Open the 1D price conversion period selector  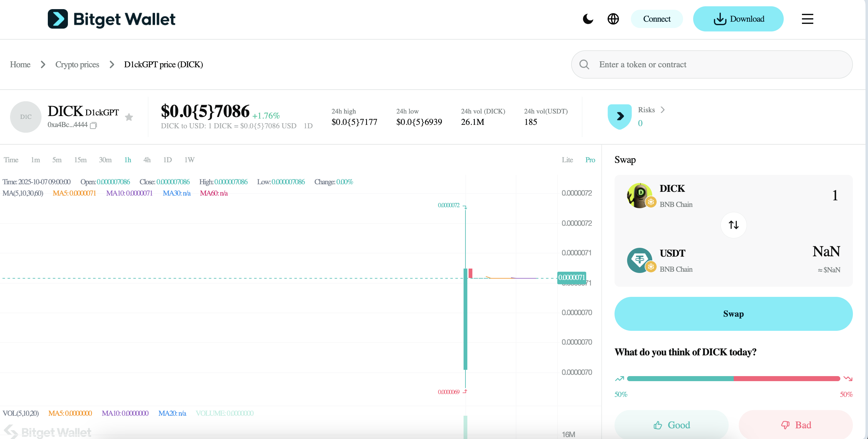click(x=308, y=126)
